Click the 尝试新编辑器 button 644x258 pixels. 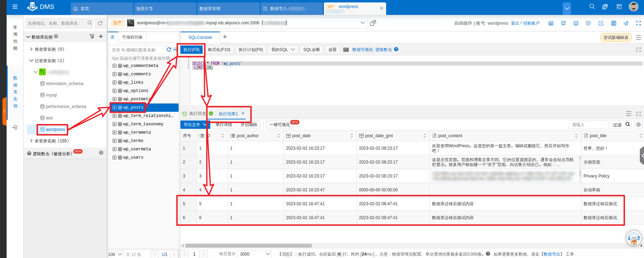[615, 37]
